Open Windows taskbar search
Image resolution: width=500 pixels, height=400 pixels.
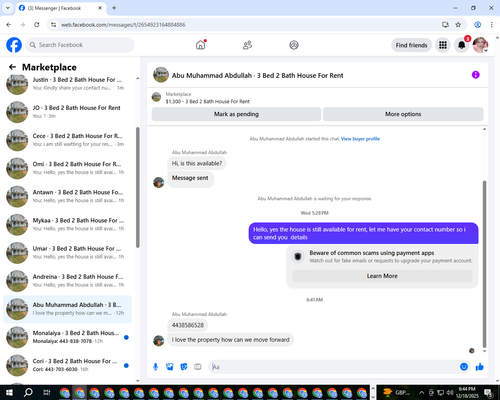tap(28, 393)
